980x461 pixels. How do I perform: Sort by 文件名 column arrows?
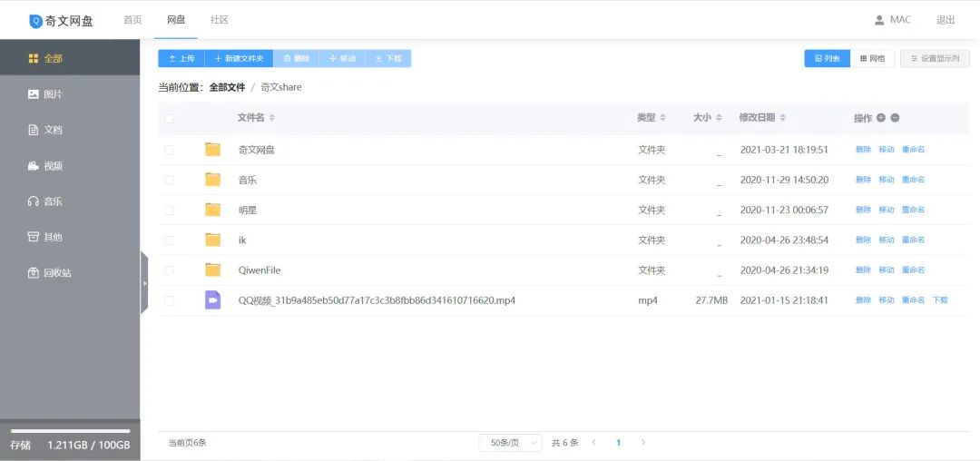pos(272,117)
